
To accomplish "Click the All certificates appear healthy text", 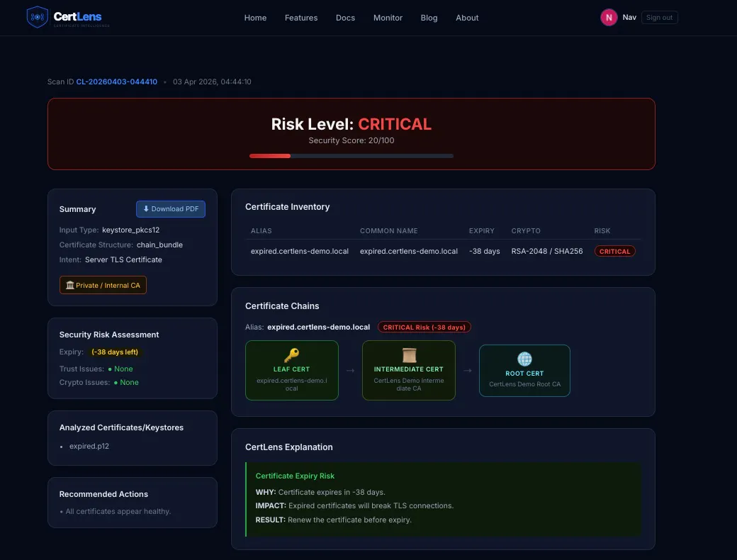I will click(x=118, y=512).
